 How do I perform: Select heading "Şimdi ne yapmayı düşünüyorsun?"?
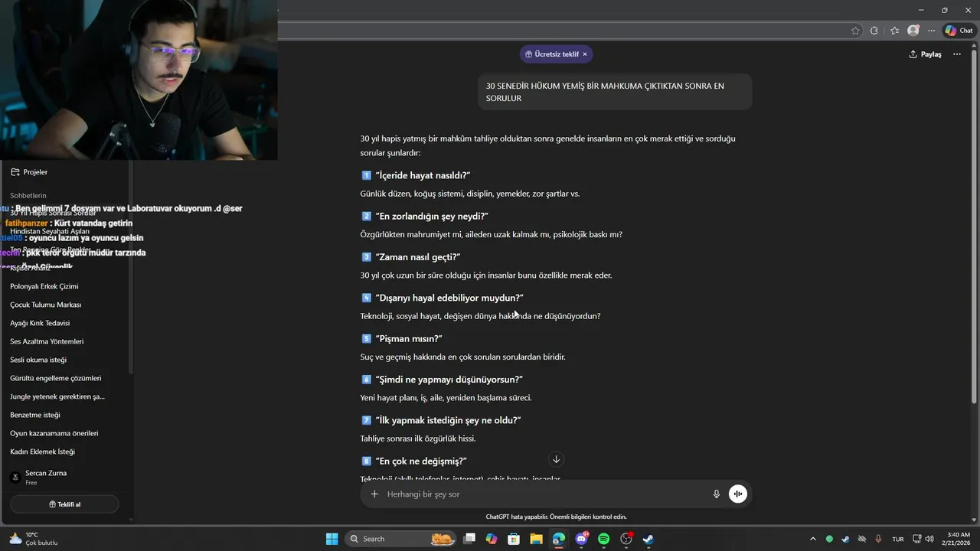(x=449, y=380)
